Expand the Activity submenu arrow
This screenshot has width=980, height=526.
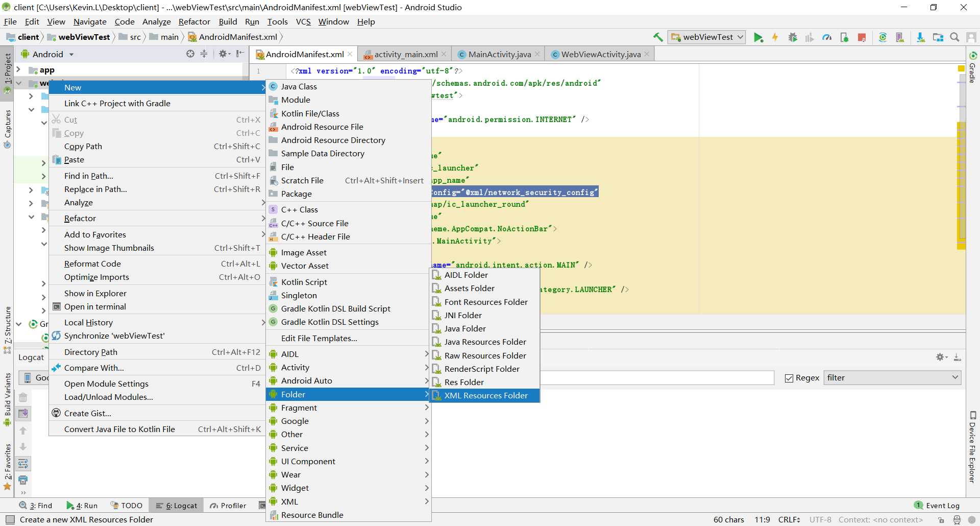click(x=427, y=367)
